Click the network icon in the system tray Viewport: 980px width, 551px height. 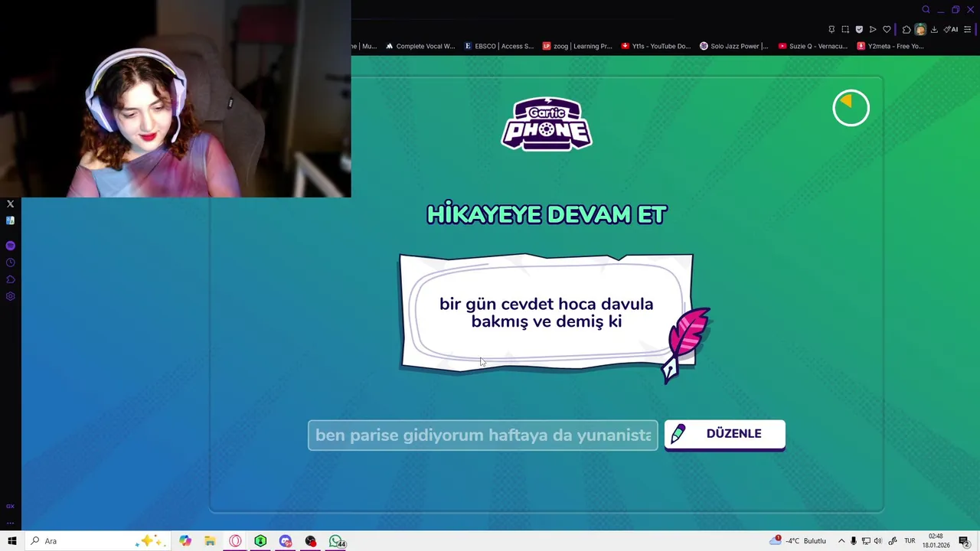[866, 541]
